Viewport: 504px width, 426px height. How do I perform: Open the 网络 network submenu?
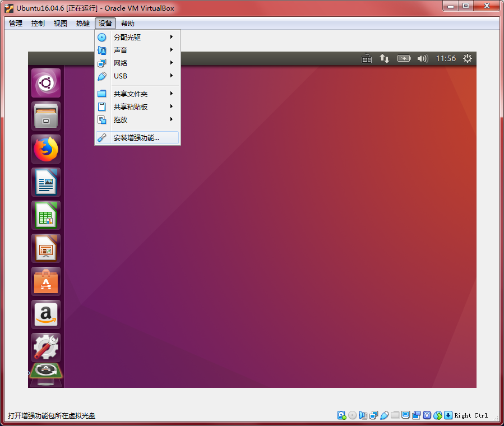tap(137, 63)
